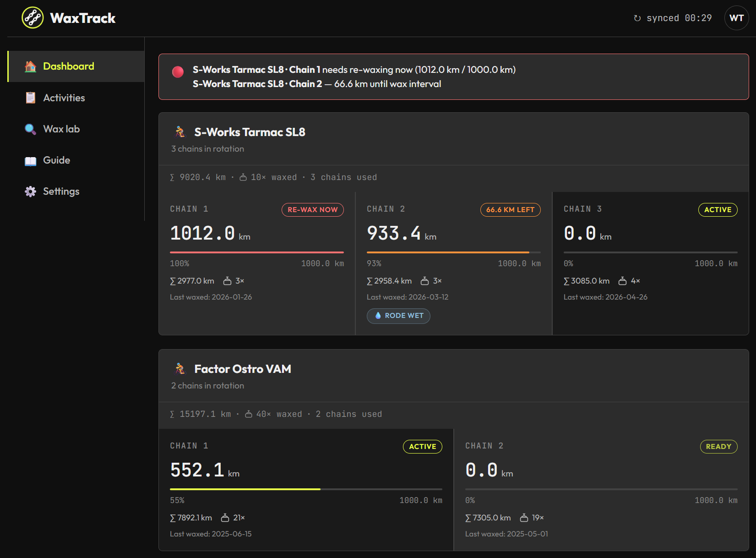
Task: Open the Wax lab section
Action: [76, 129]
